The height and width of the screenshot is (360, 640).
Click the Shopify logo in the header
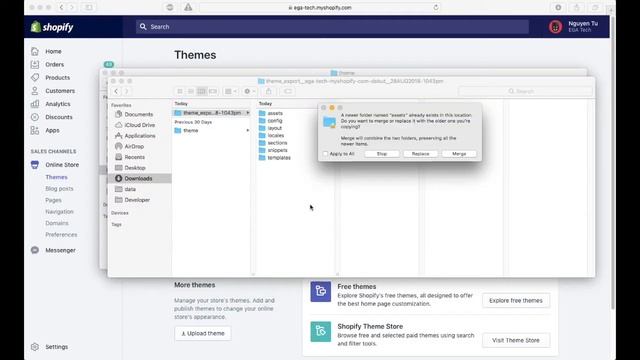(52, 27)
